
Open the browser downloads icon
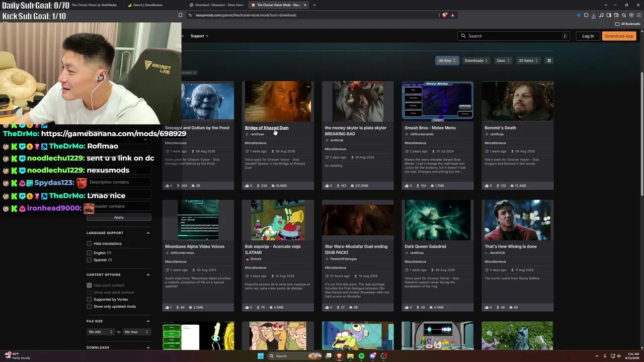594,15
